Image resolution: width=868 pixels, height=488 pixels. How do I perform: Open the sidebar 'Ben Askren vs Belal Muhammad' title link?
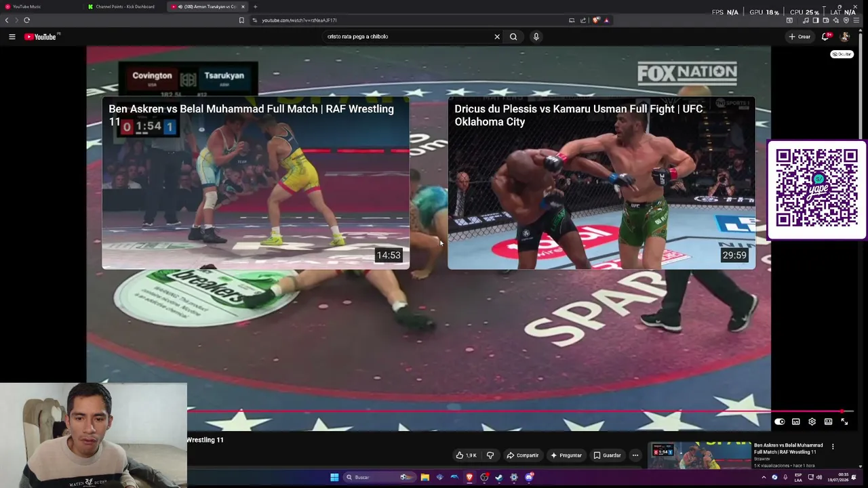coord(789,449)
